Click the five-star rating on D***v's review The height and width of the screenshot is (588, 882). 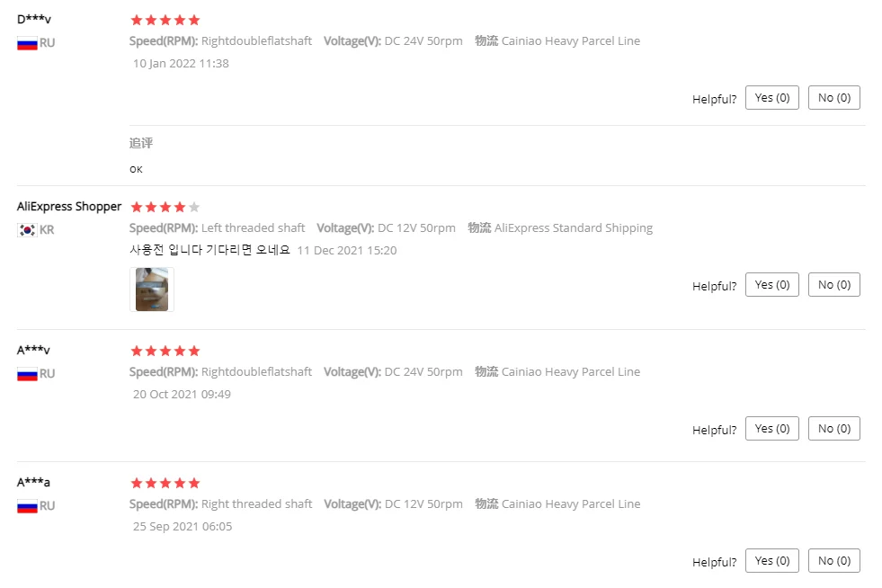click(165, 21)
